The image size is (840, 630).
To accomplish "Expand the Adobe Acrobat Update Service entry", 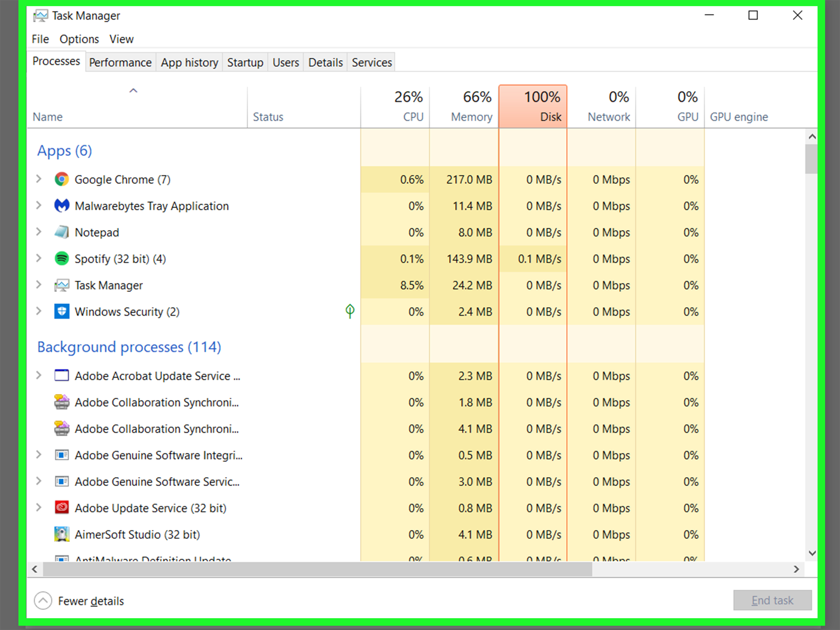I will pyautogui.click(x=38, y=376).
